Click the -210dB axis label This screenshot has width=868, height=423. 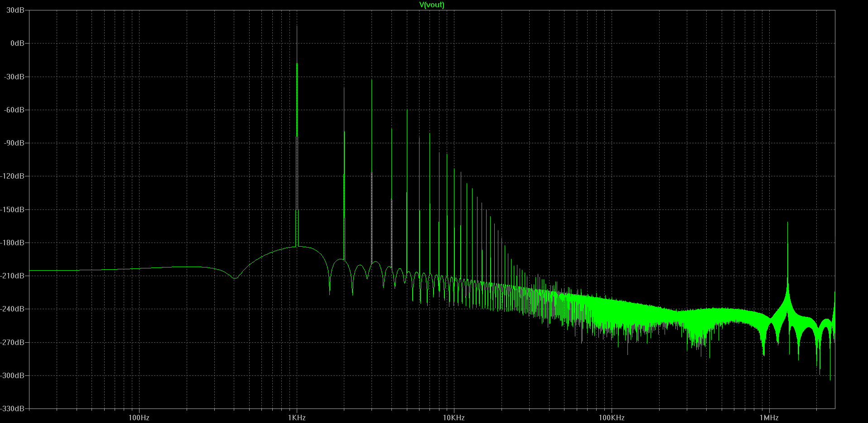pos(12,276)
